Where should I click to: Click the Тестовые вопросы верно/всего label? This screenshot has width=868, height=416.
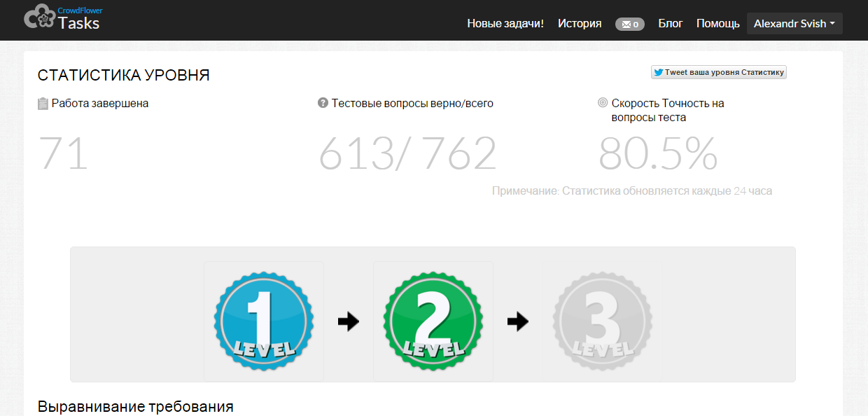tap(412, 104)
